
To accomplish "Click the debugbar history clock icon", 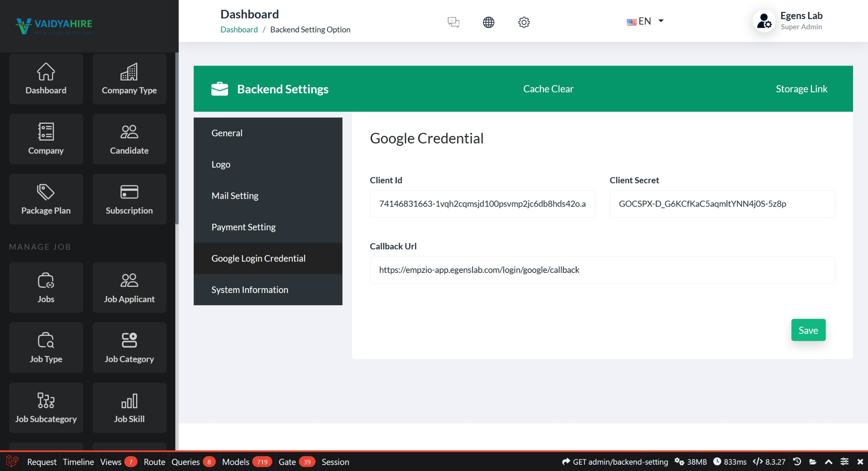I will (x=797, y=462).
